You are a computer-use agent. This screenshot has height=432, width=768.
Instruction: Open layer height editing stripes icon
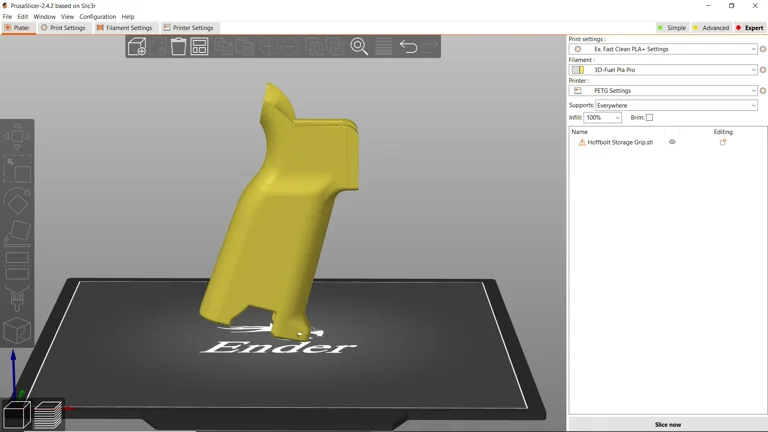(x=384, y=47)
